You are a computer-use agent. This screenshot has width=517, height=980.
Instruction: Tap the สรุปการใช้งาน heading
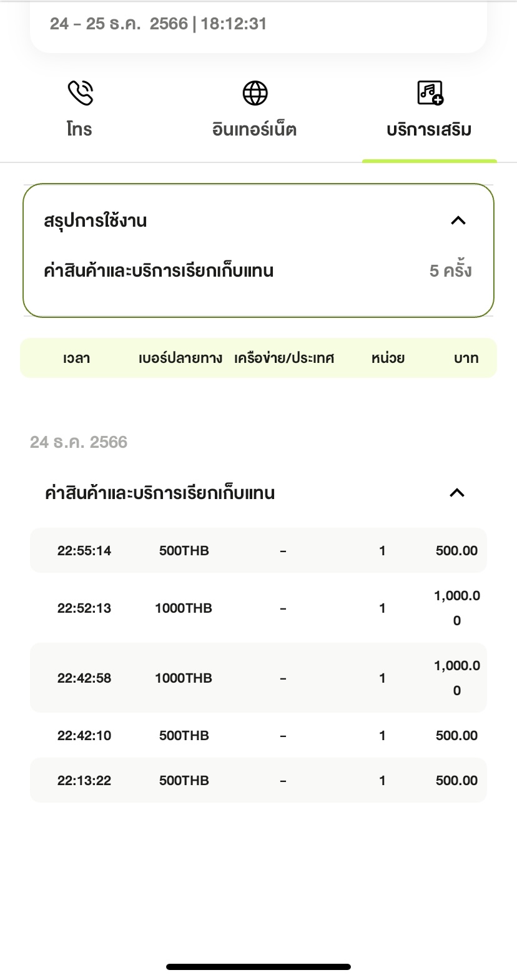pos(96,220)
